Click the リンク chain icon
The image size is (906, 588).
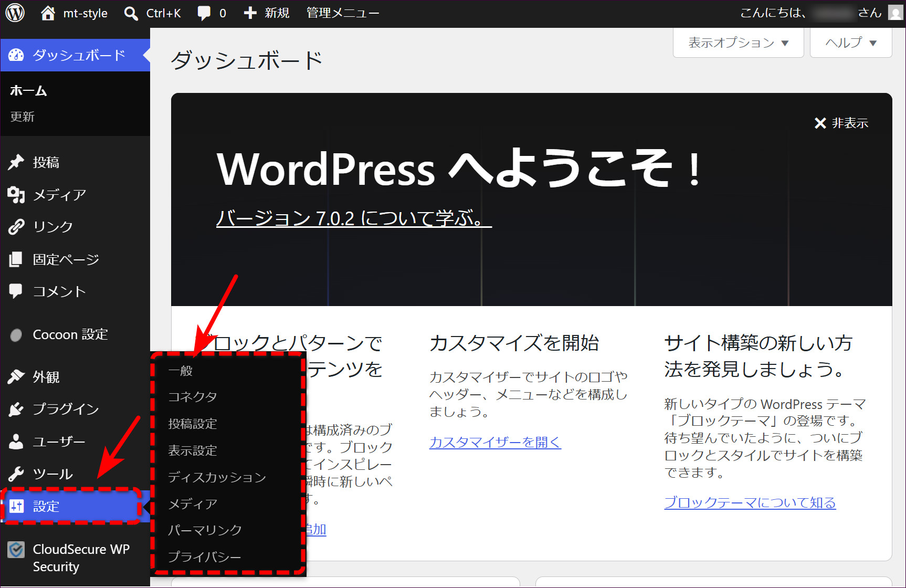tap(16, 227)
